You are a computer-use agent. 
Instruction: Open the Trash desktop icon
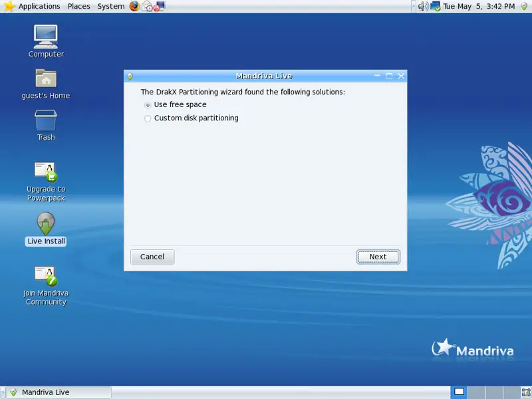(46, 125)
